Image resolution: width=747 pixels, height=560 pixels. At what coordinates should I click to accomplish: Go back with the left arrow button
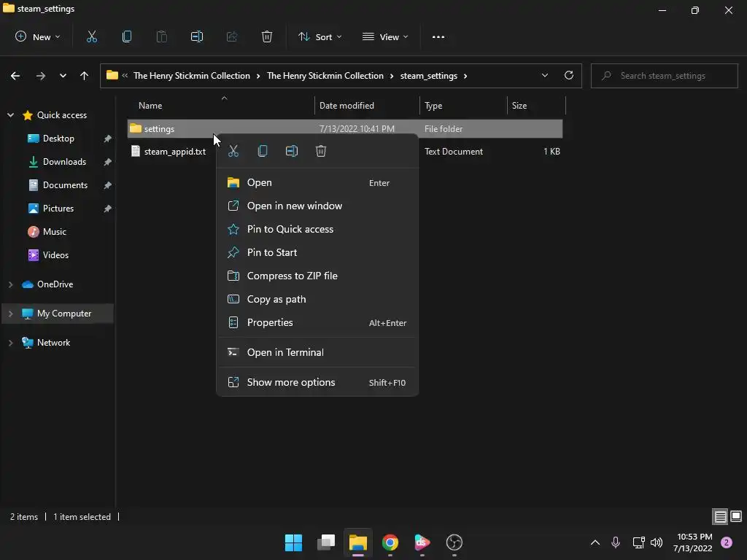pos(15,76)
